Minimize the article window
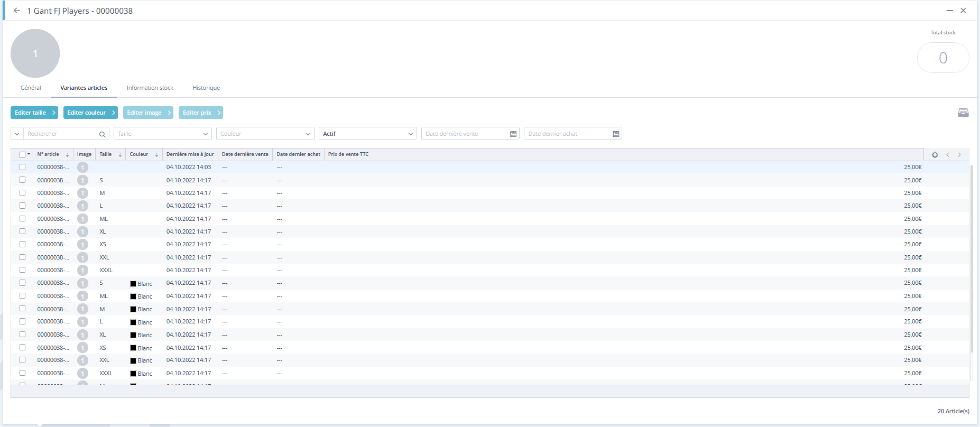980x427 pixels. pyautogui.click(x=949, y=11)
